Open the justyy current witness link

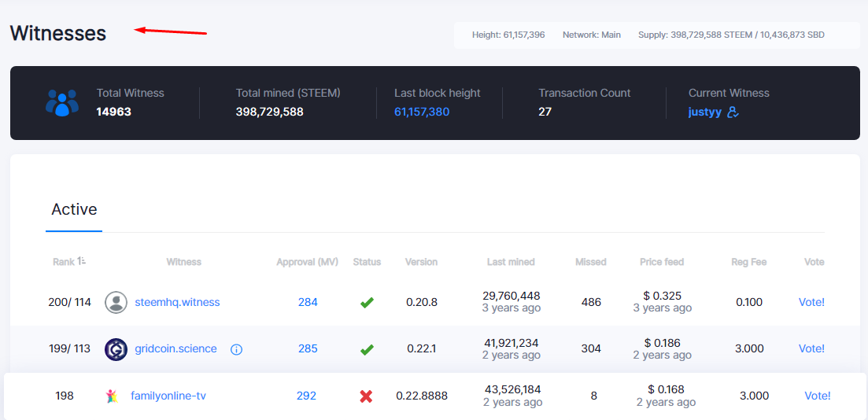click(x=704, y=112)
